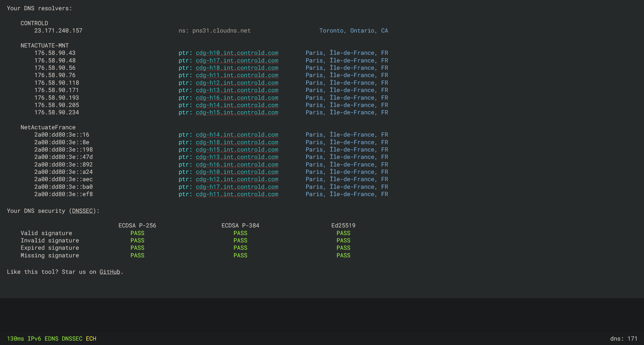Click the Expired signature row label
The height and width of the screenshot is (345, 644).
click(50, 248)
